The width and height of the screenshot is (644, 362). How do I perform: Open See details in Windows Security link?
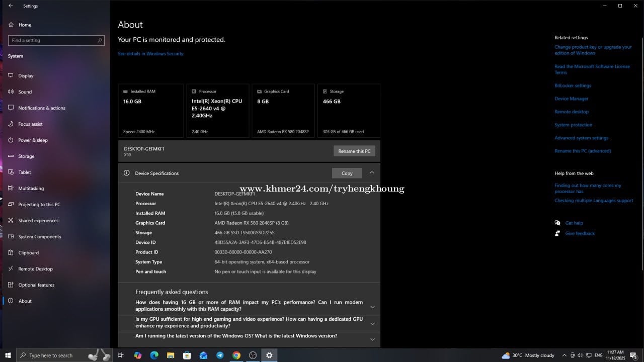pyautogui.click(x=150, y=54)
